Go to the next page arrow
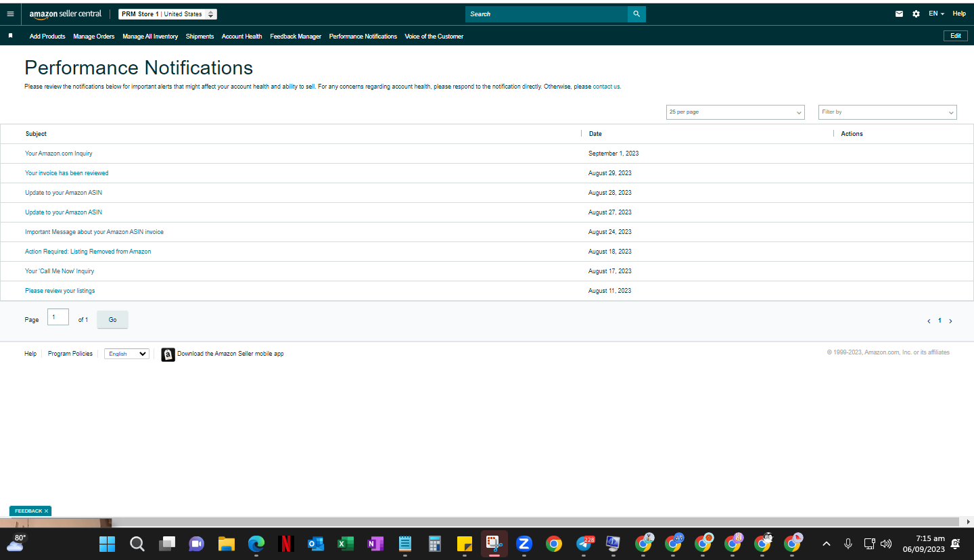 pyautogui.click(x=950, y=321)
